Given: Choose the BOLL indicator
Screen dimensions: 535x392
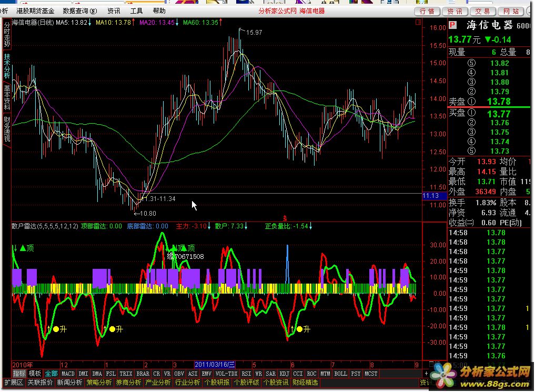Looking at the screenshot, I should tap(340, 374).
